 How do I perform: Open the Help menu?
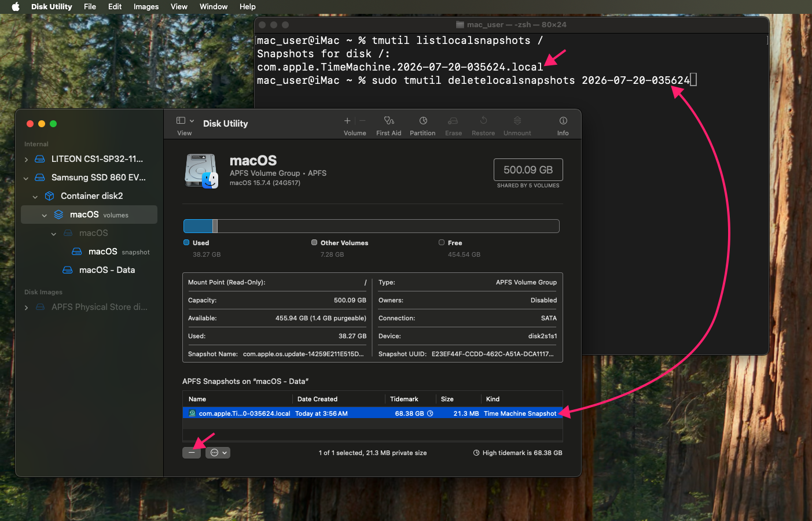coord(248,6)
